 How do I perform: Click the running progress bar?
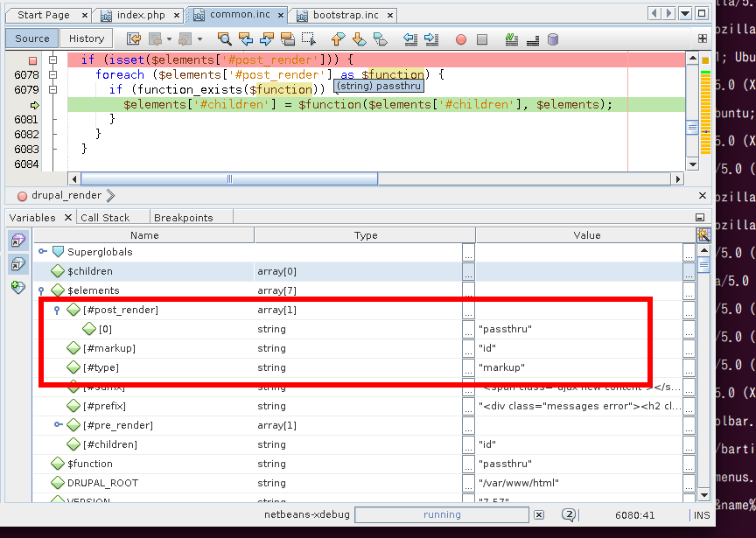(442, 515)
